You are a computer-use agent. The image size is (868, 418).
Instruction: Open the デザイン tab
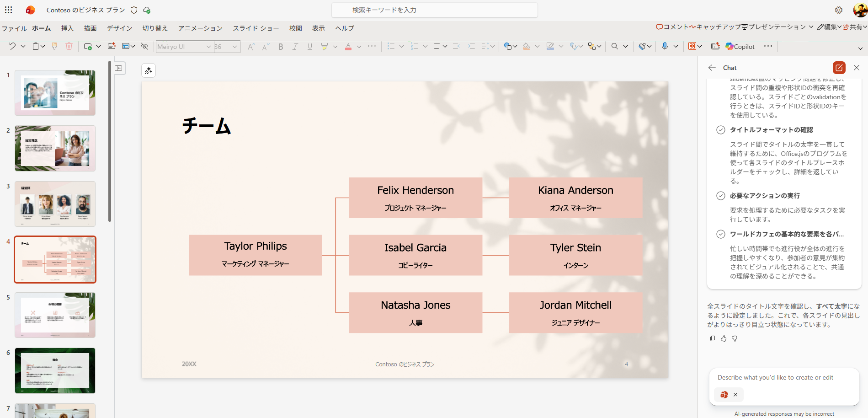119,28
